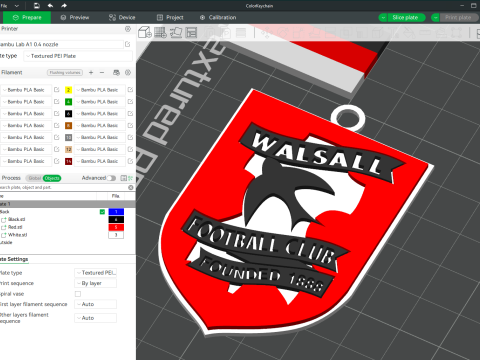Viewport: 480px width, 360px height.
Task: Open the Slice plate dropdown arrow
Action: [x=383, y=17]
